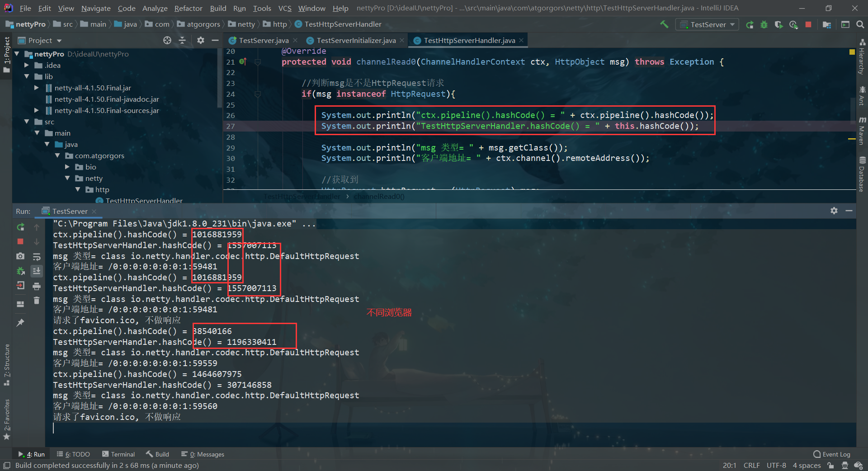Open Project panel settings gear
This screenshot has height=471, width=868.
(201, 40)
